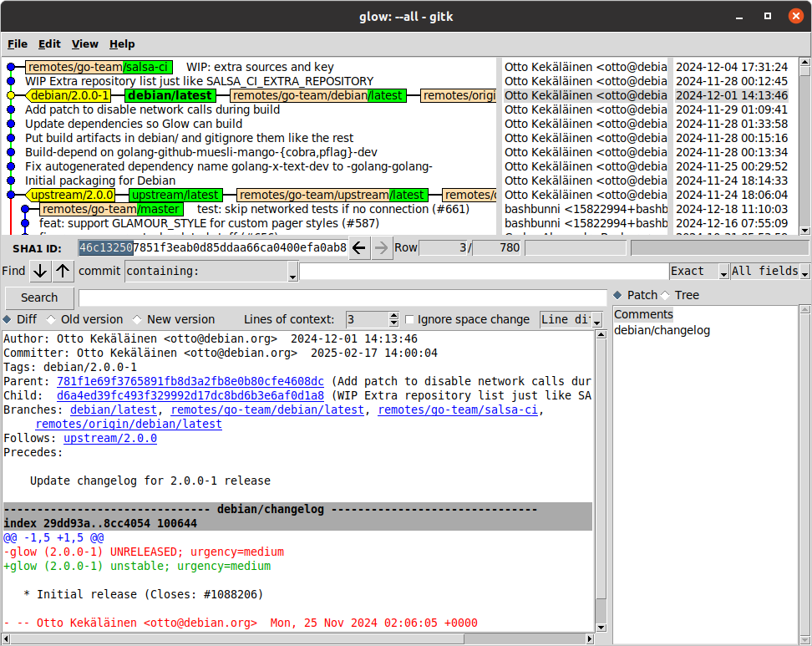The height and width of the screenshot is (646, 812).
Task: Select commit 'Put build artifacts in debian/'
Action: [x=189, y=139]
